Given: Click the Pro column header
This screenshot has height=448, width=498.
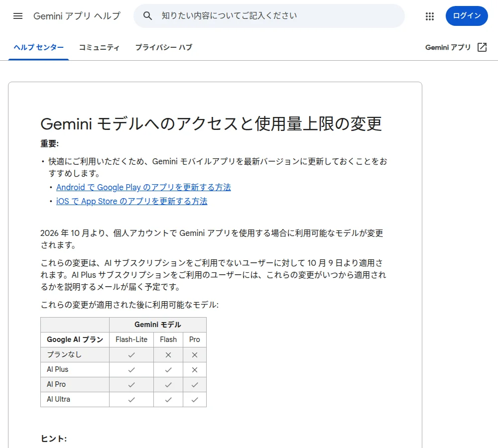Looking at the screenshot, I should point(195,339).
